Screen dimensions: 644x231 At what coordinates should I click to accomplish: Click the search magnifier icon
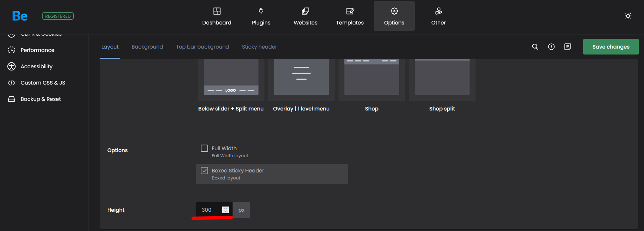click(x=535, y=47)
